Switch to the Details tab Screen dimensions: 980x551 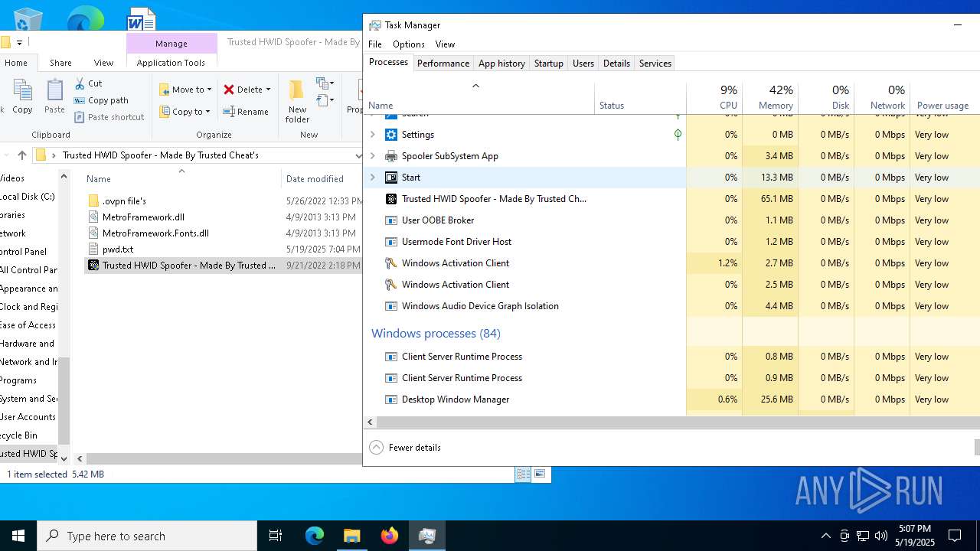(x=616, y=64)
